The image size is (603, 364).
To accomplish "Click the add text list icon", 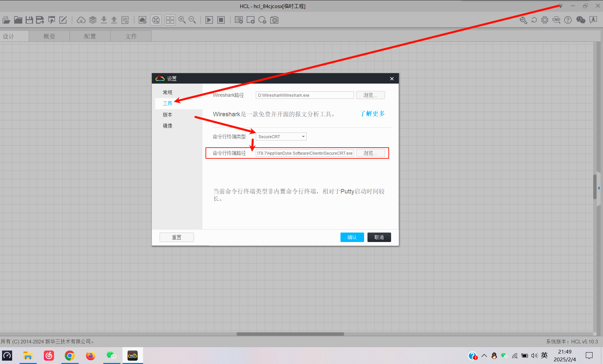I will pos(239,20).
